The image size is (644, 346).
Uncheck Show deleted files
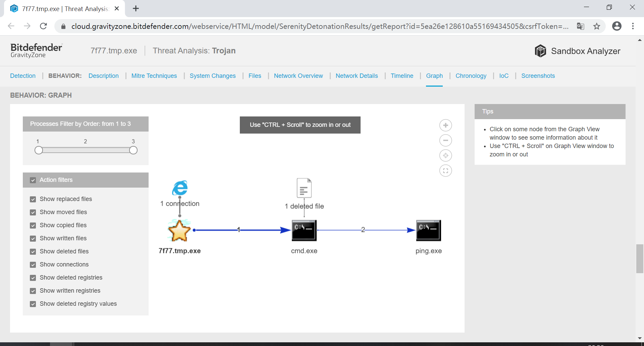coord(33,252)
